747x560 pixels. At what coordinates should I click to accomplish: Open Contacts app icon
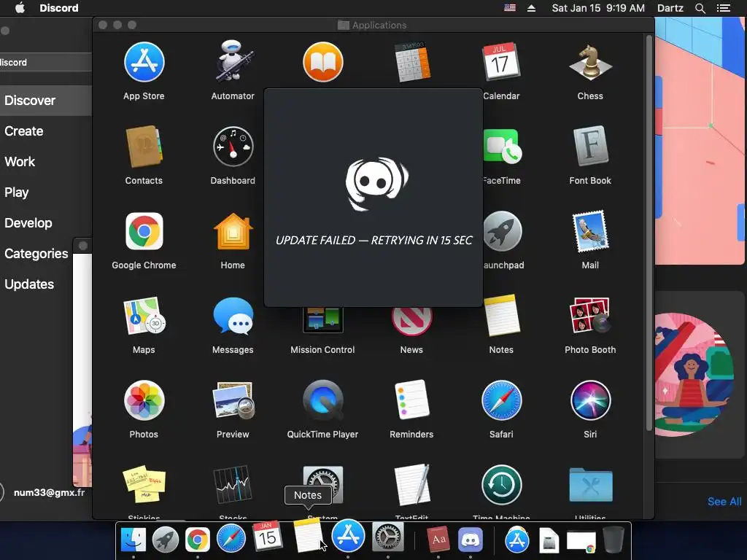coord(144,147)
